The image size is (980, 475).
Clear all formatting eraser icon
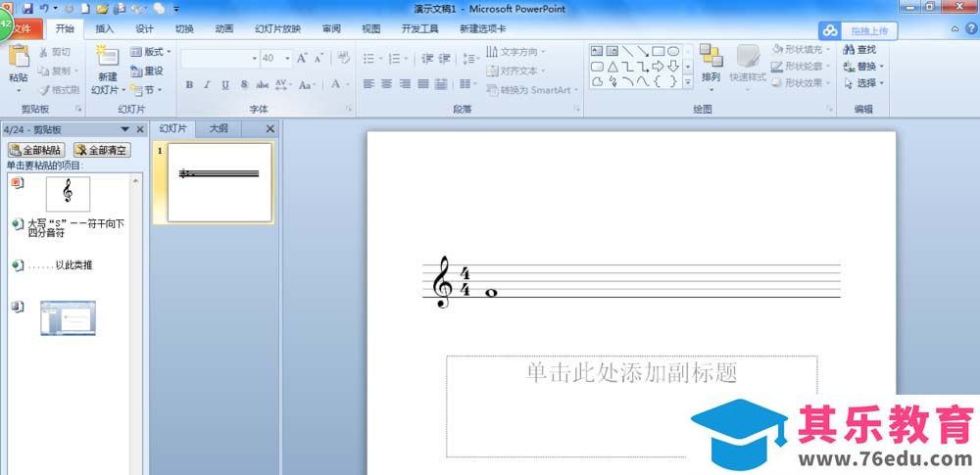(x=344, y=58)
